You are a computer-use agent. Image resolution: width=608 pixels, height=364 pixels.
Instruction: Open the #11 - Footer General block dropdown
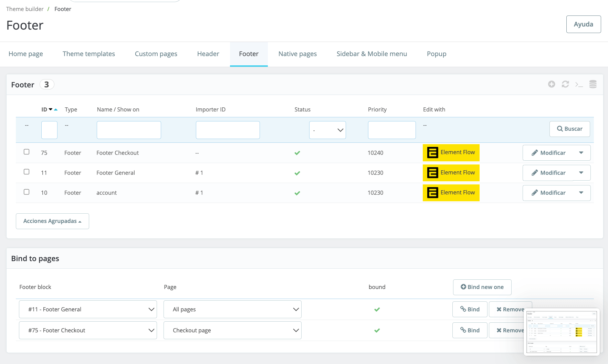(x=88, y=309)
